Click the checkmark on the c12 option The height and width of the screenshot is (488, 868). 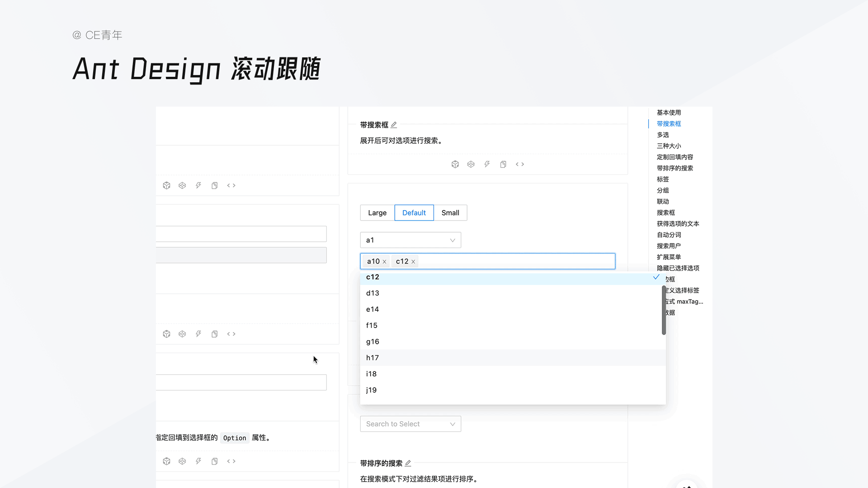click(x=656, y=277)
